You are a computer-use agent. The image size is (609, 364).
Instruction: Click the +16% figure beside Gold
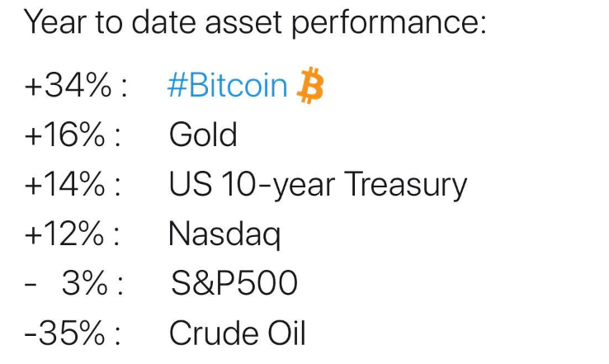tap(65, 135)
